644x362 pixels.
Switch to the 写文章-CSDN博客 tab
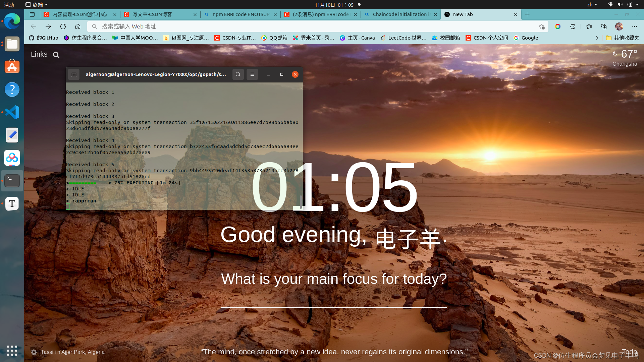tap(153, 14)
